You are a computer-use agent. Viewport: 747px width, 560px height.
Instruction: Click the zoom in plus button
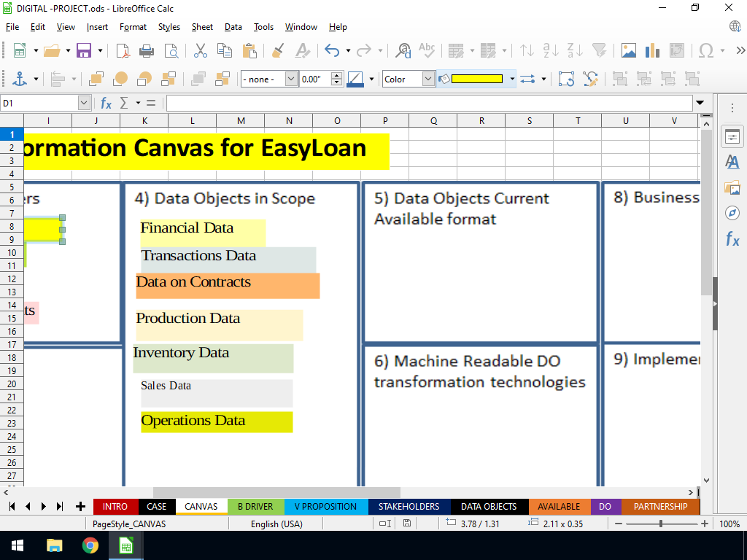pos(705,524)
